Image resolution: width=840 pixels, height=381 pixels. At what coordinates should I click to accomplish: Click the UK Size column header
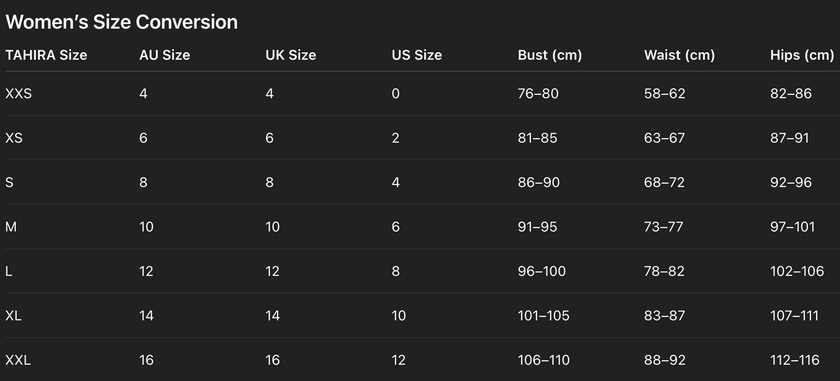click(x=291, y=55)
